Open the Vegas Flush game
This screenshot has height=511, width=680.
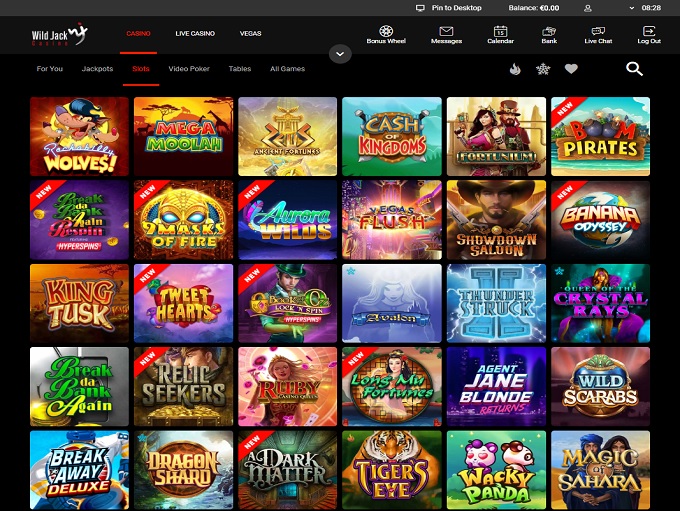point(392,220)
